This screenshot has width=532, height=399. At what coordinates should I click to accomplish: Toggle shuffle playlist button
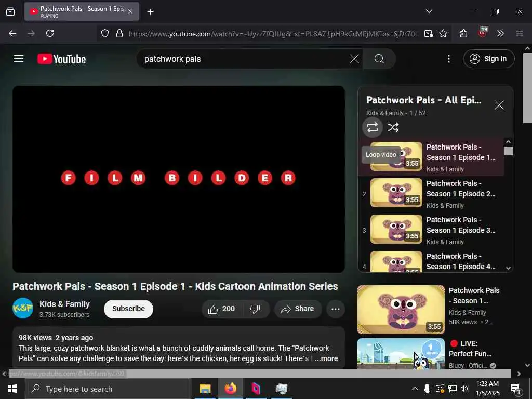pos(393,127)
